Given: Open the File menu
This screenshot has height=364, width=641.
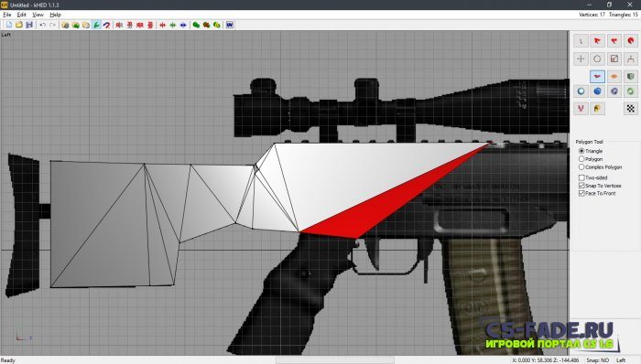Looking at the screenshot, I should point(7,15).
